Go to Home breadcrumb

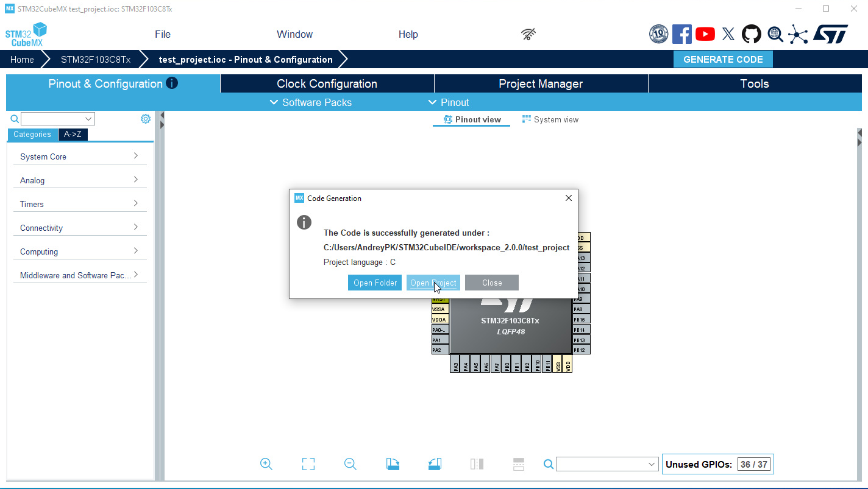22,59
